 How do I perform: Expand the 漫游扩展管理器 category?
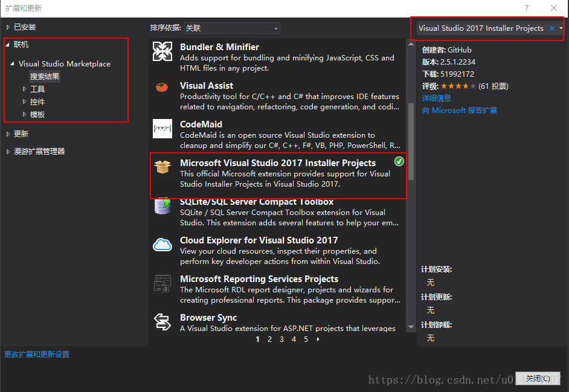8,152
